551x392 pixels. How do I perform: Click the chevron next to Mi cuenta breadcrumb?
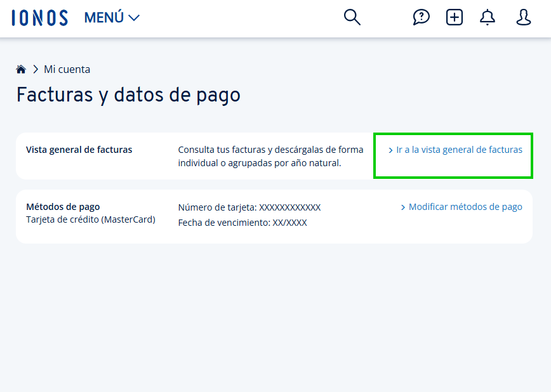(x=34, y=69)
